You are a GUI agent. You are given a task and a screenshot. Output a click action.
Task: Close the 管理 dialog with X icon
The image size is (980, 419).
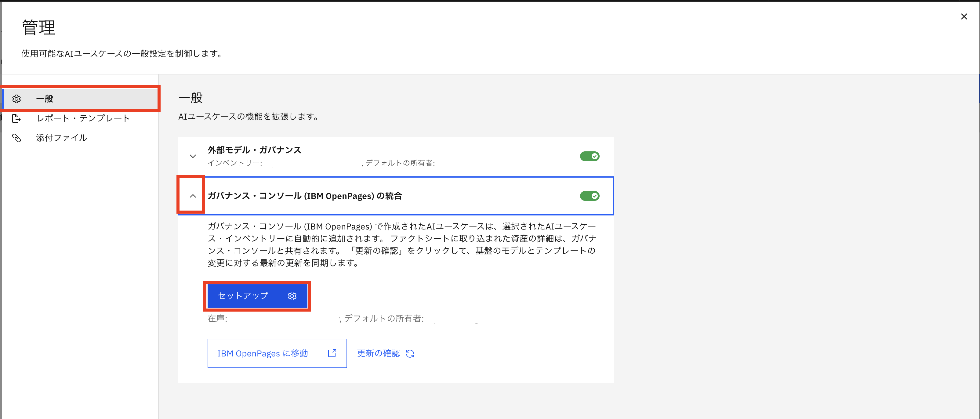(964, 17)
